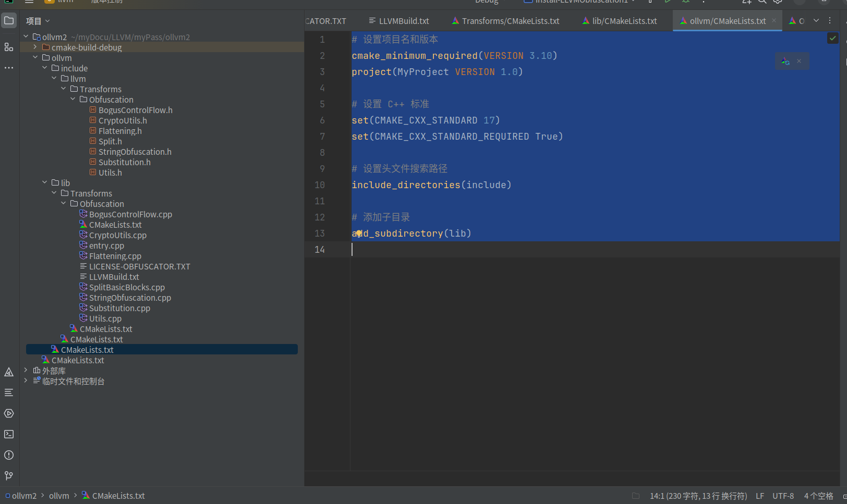The width and height of the screenshot is (847, 504).
Task: Click the green inspection checkmark widget
Action: pos(833,38)
